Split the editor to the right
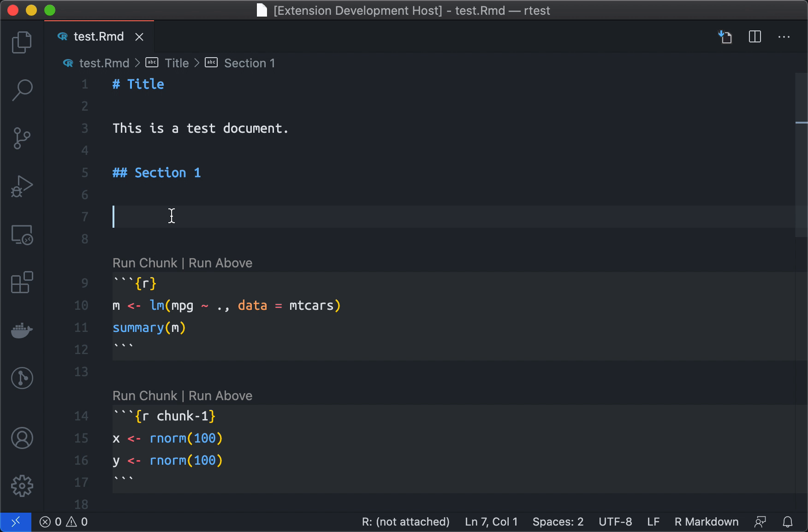Screen dimensions: 808x532 coord(755,37)
